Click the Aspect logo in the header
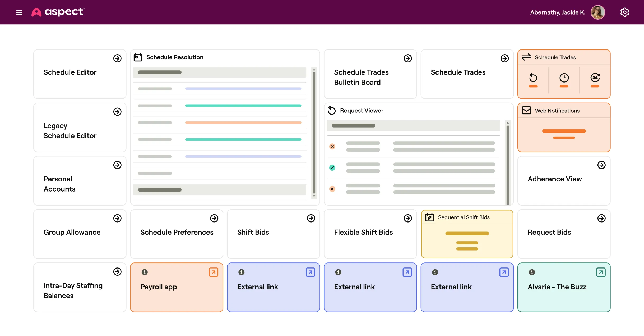Viewport: 644px width, 336px height. click(x=58, y=12)
